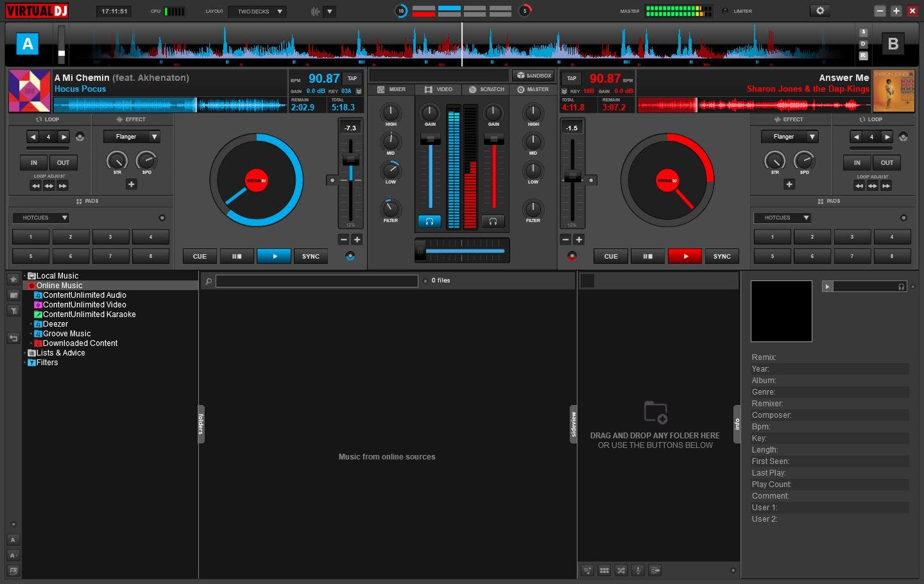Click the filter folder icon in left sidebar
Viewport: 924px width, 584px height.
[x=13, y=311]
